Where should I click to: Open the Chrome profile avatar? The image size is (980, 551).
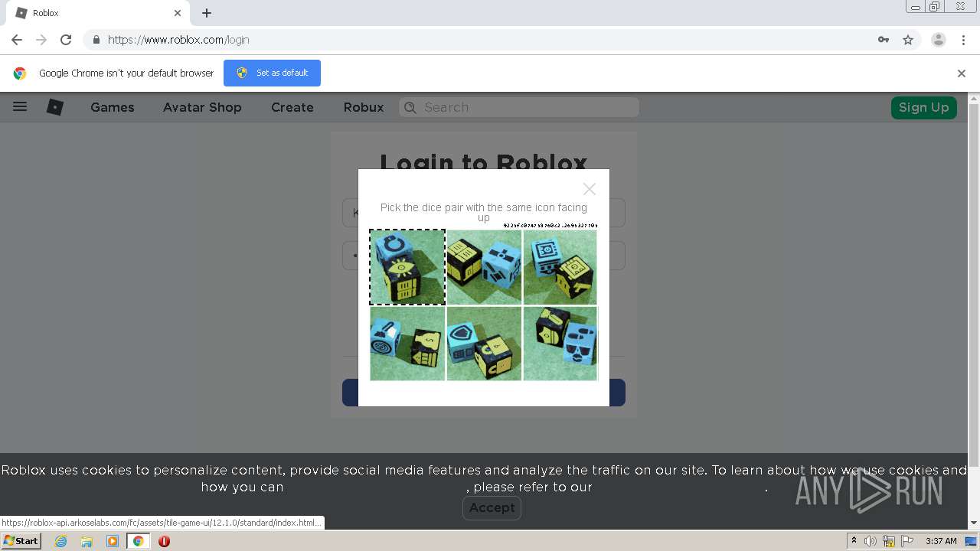(x=939, y=40)
